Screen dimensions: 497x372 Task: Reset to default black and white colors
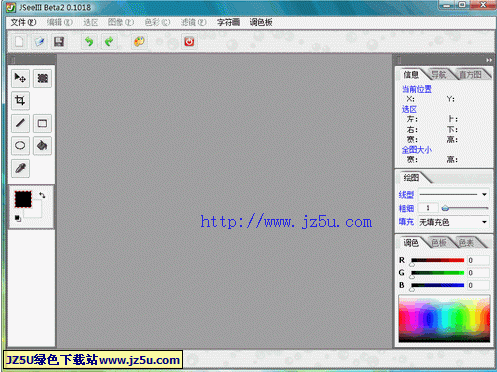[18, 218]
